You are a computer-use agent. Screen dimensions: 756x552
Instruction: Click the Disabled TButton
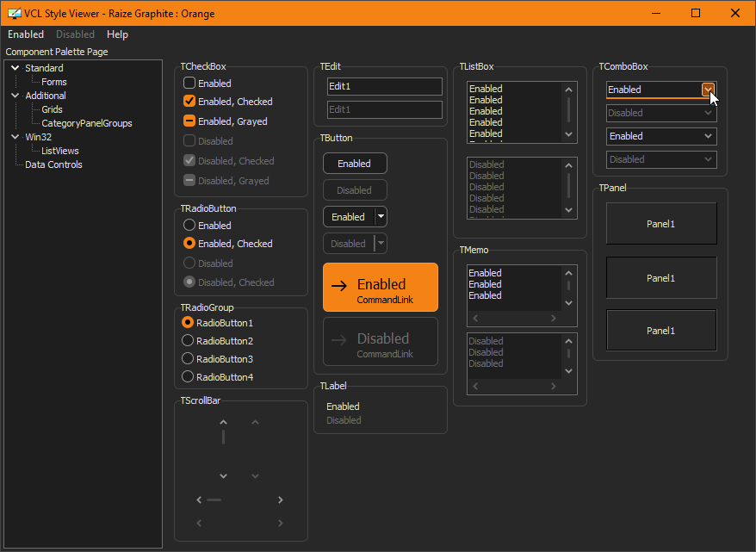(355, 190)
